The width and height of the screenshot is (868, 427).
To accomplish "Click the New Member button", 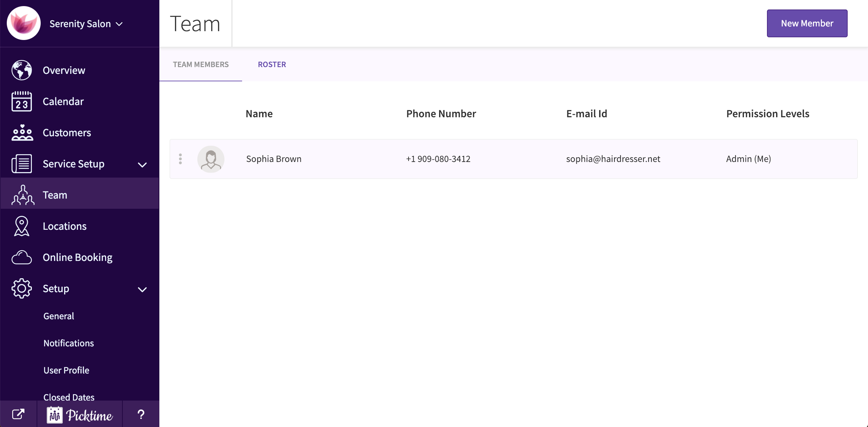I will (807, 23).
